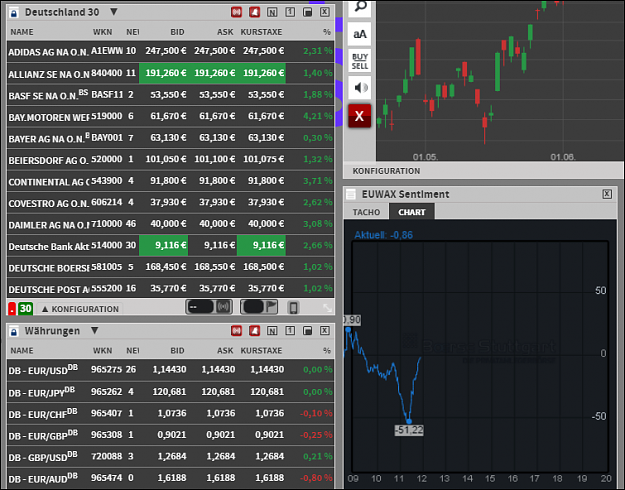
Task: Select the DB - EUR/AUD row
Action: click(x=171, y=478)
